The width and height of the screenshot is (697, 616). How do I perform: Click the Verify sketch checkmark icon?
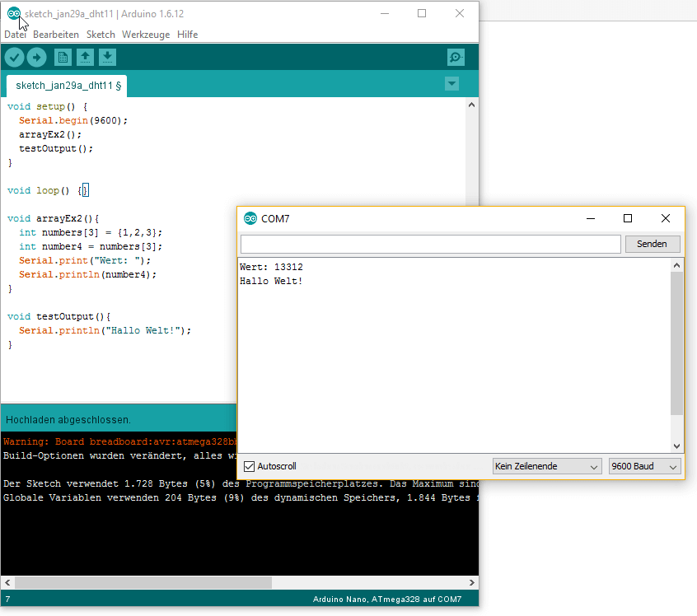point(14,58)
